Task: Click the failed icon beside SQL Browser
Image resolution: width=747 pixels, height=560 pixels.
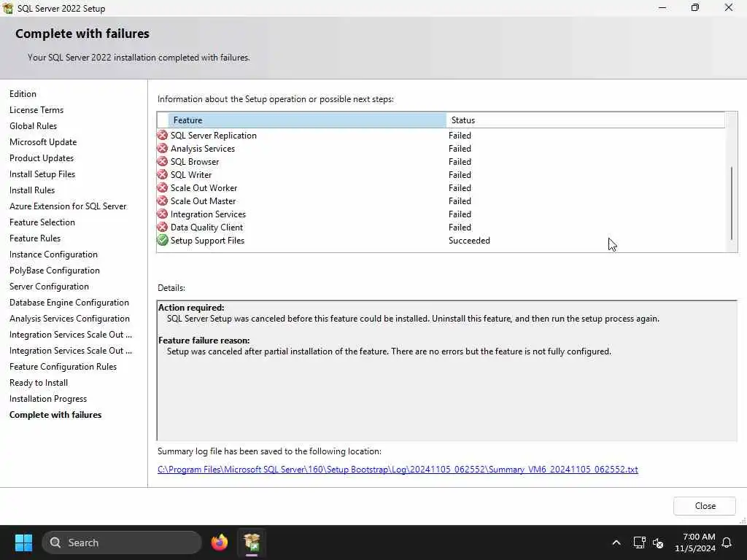Action: click(163, 161)
